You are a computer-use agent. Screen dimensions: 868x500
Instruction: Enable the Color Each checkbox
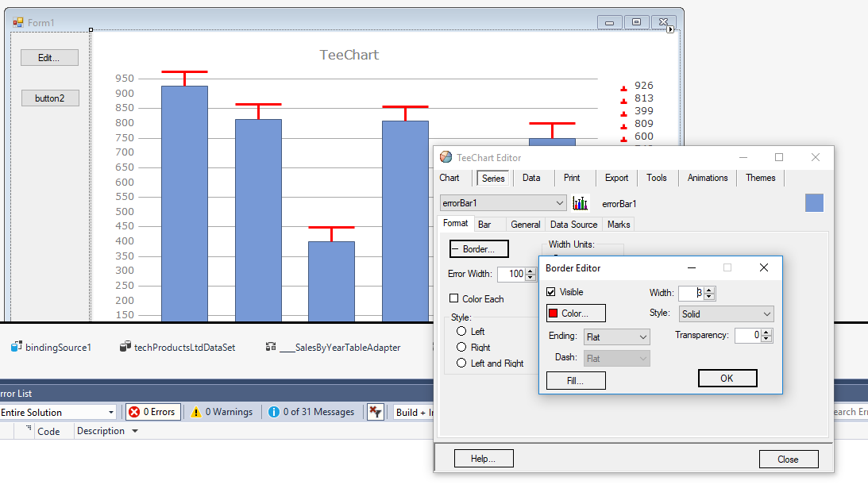454,298
